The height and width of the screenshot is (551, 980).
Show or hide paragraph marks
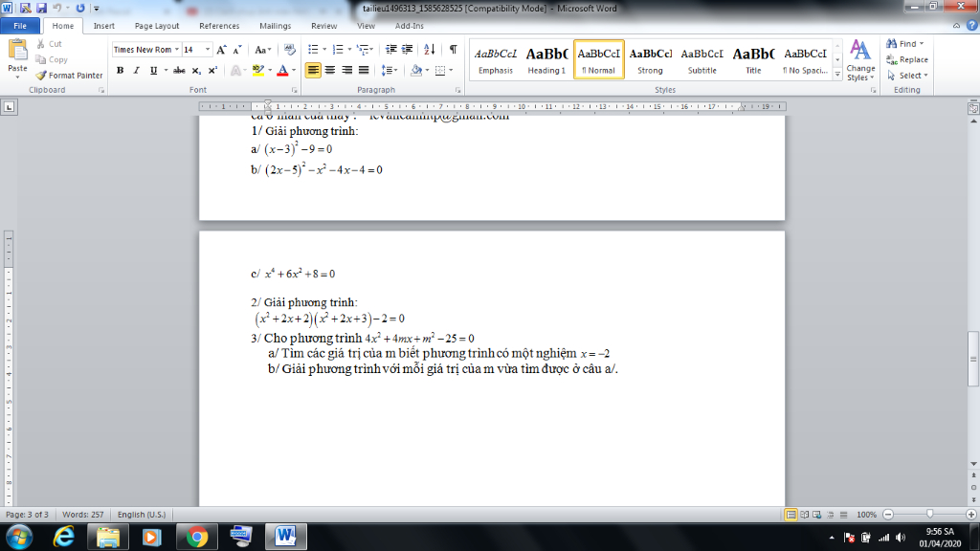[x=453, y=50]
